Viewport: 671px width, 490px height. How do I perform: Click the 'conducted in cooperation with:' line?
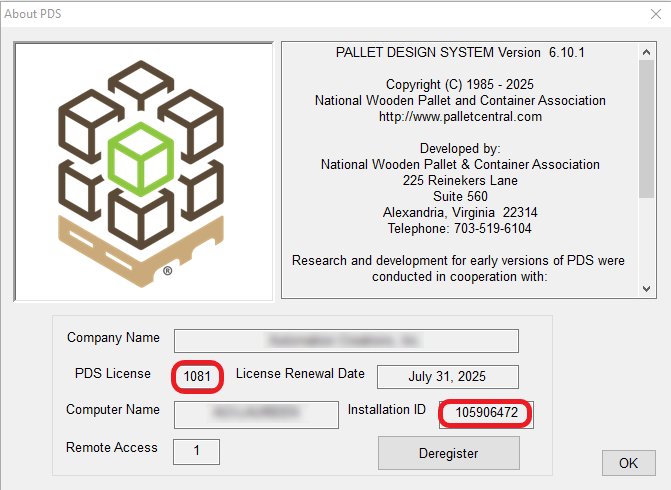tap(460, 277)
